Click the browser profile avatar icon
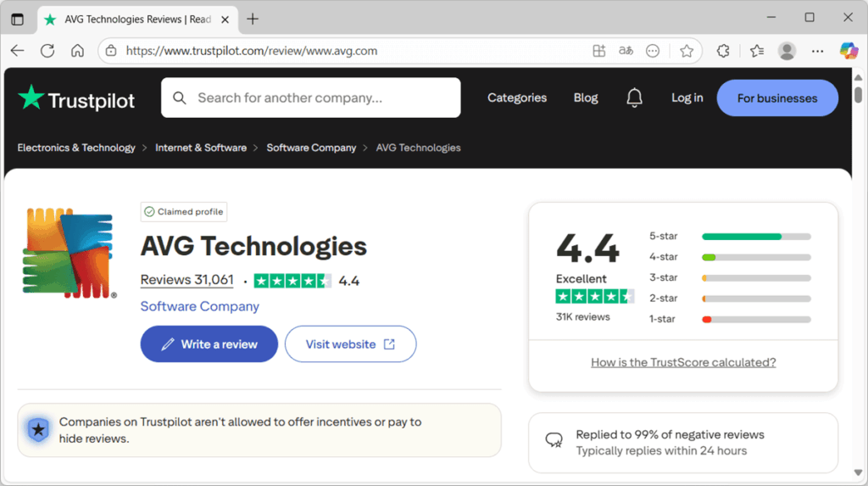868x486 pixels. click(787, 51)
